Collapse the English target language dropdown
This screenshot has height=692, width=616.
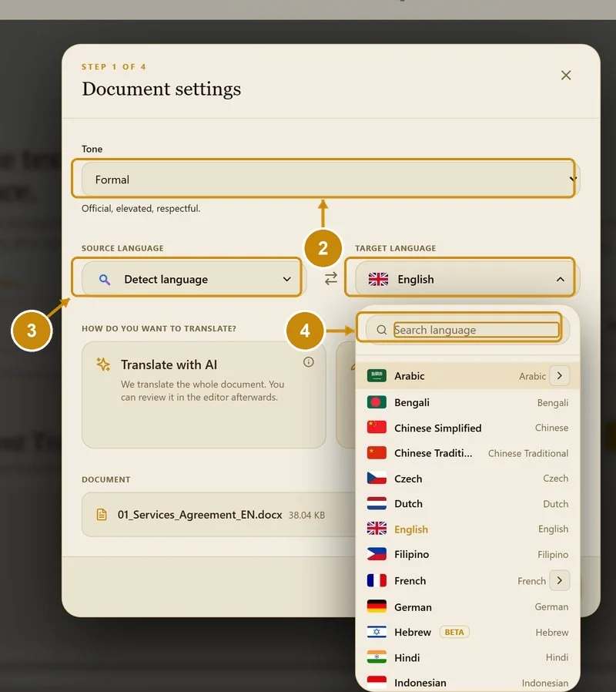click(467, 279)
